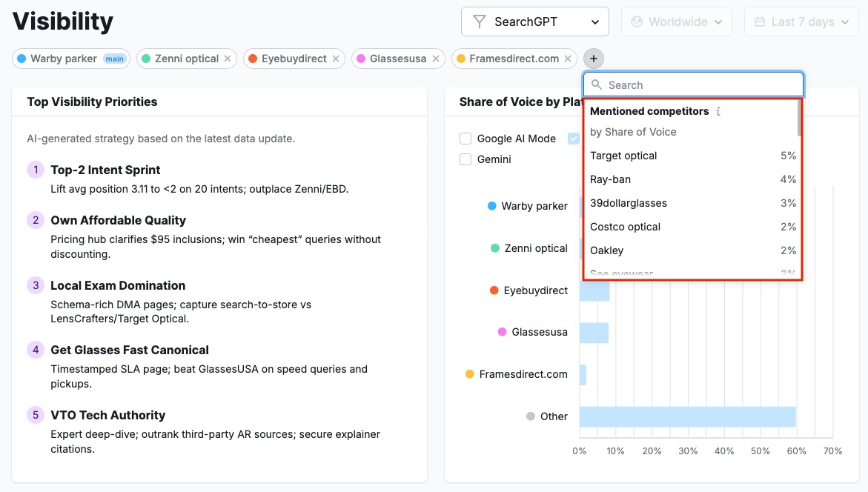Viewport: 868px width, 492px height.
Task: Click the blue Warby parker chip color dot
Action: pyautogui.click(x=21, y=59)
